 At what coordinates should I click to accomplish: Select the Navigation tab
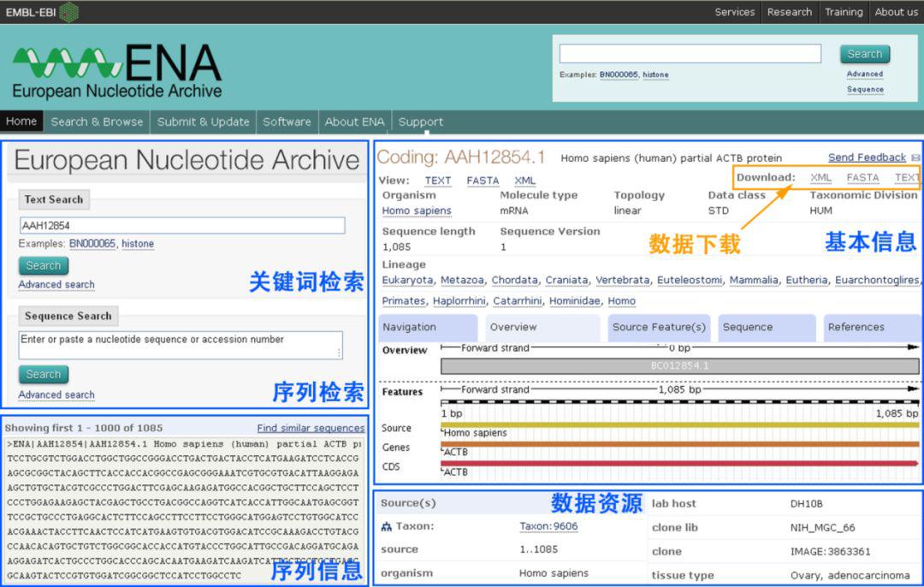click(428, 328)
